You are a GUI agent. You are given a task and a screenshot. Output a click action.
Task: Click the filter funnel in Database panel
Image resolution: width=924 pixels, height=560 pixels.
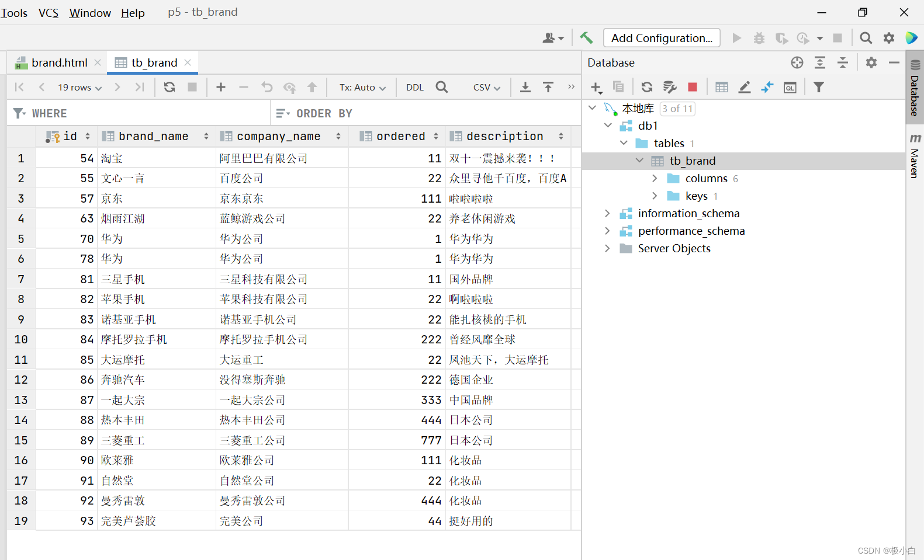(x=819, y=87)
